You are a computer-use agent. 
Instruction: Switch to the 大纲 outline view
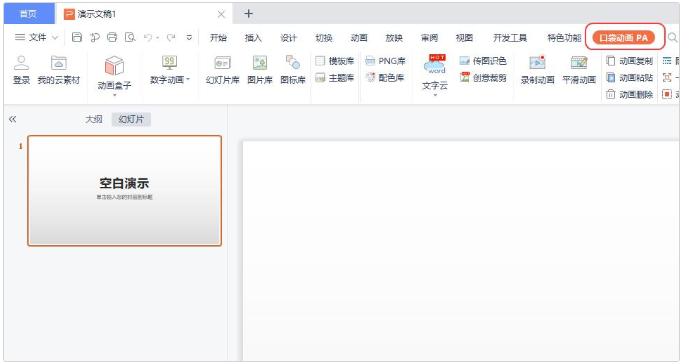94,119
